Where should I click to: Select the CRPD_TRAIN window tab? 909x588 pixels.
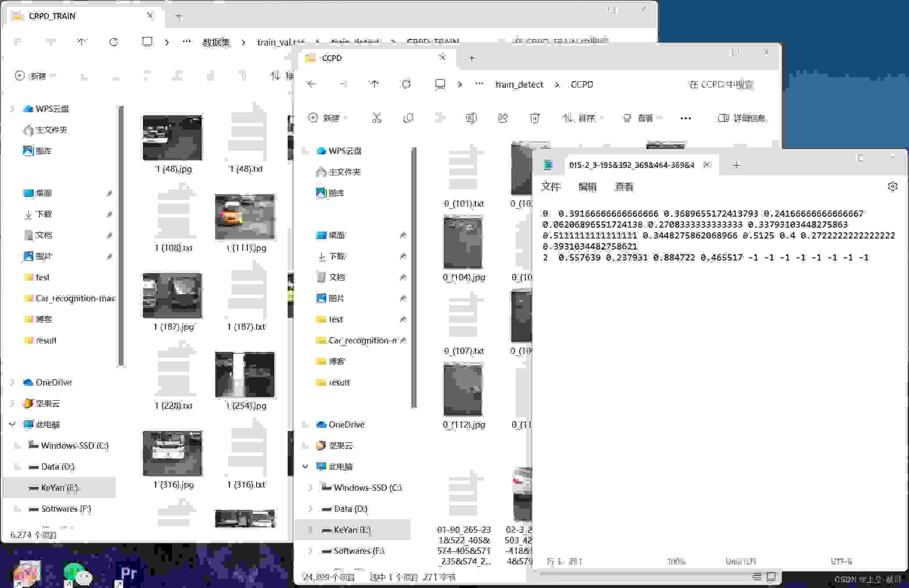[x=83, y=16]
